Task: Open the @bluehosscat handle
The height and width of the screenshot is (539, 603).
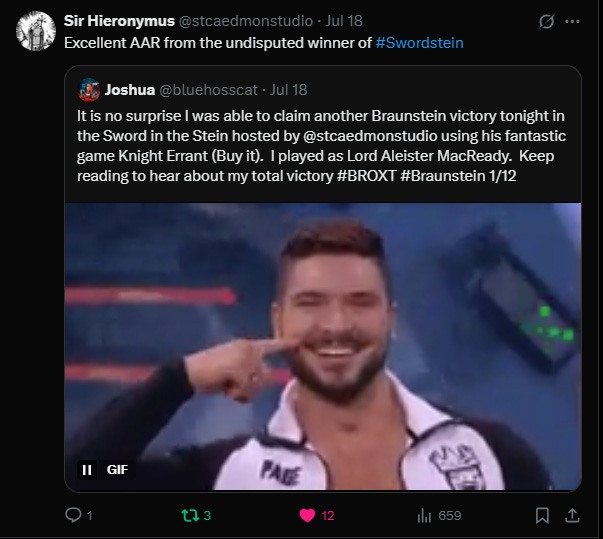Action: click(x=208, y=90)
